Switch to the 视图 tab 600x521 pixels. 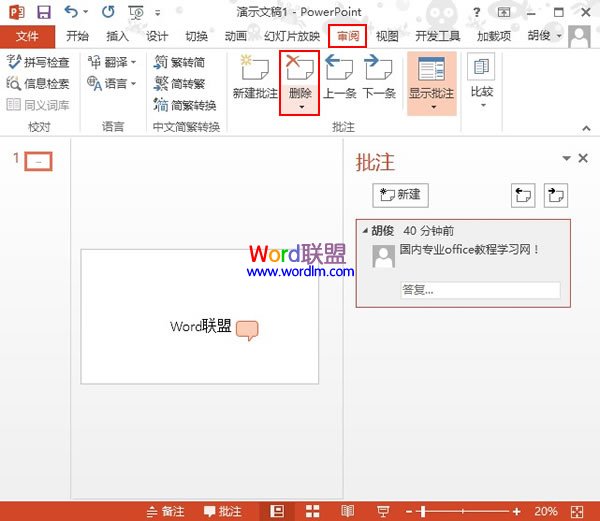[387, 36]
